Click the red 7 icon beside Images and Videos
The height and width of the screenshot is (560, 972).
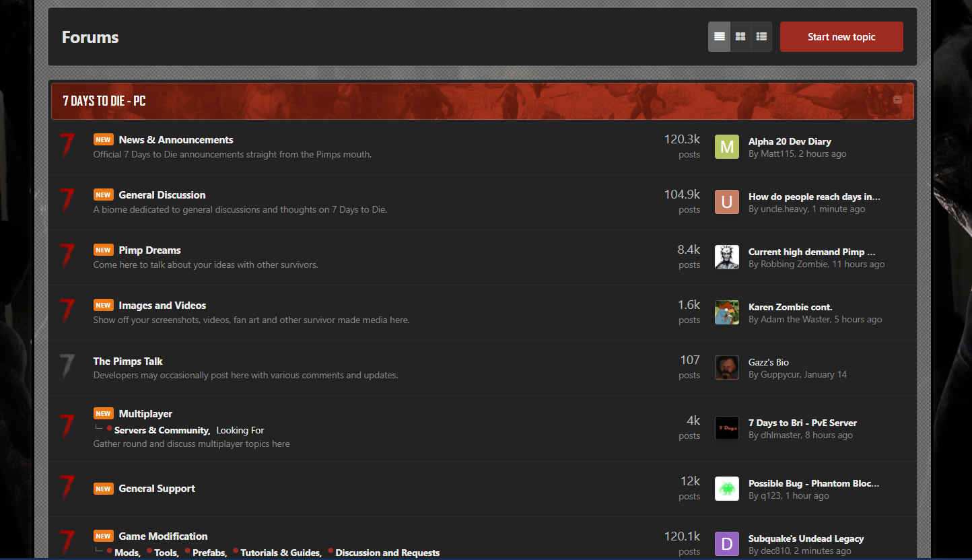pos(67,311)
